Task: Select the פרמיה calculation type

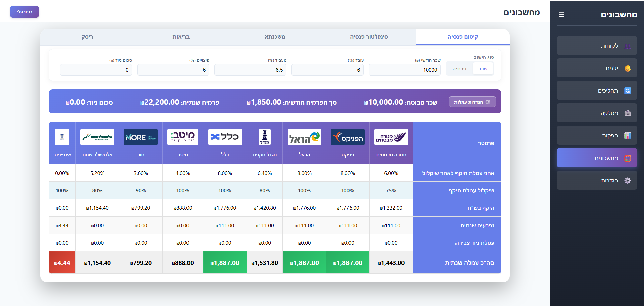Action: 460,69
